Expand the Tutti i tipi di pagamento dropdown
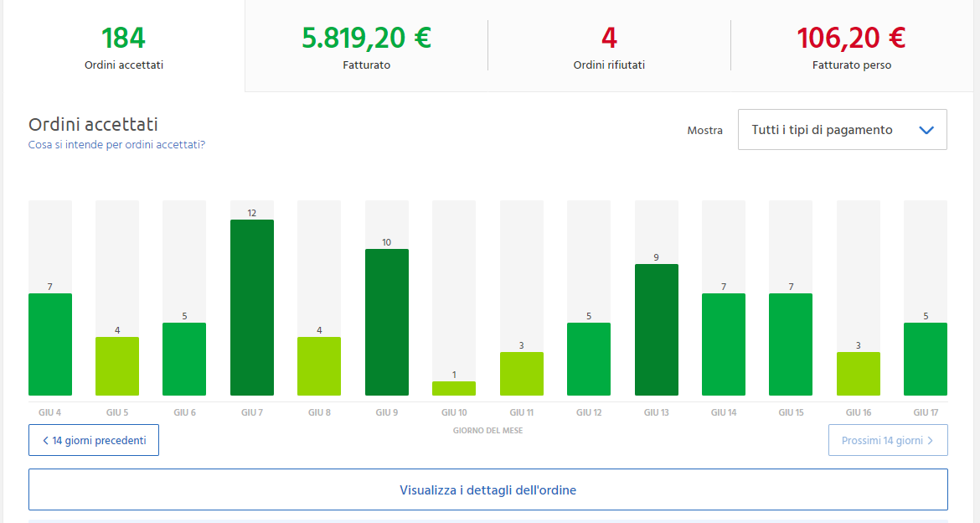 pos(841,130)
